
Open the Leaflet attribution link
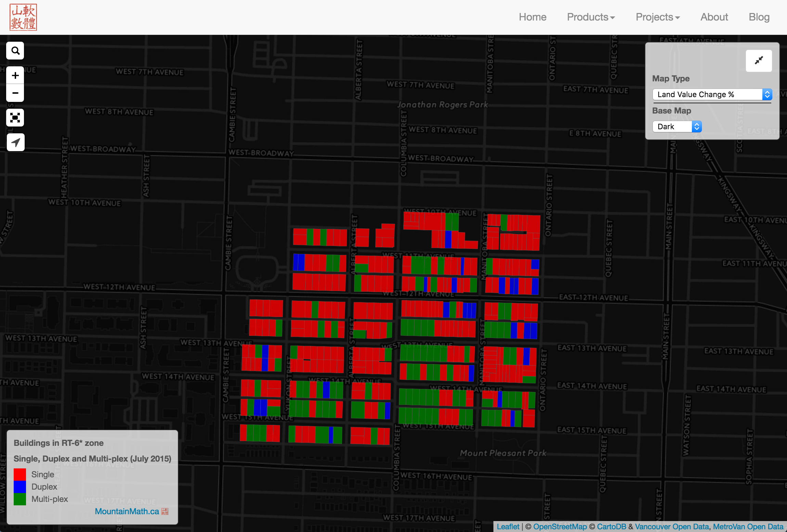tap(508, 527)
